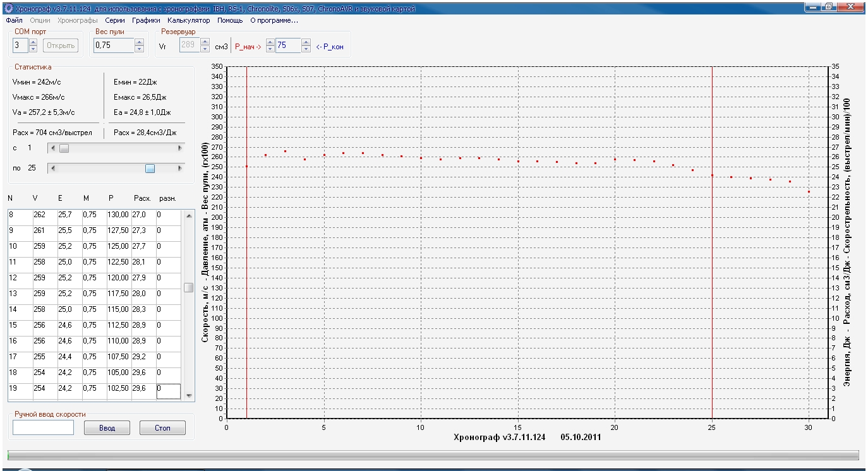Image resolution: width=868 pixels, height=471 pixels.
Task: Click the Вес пули value field showing 0,75
Action: coord(113,45)
